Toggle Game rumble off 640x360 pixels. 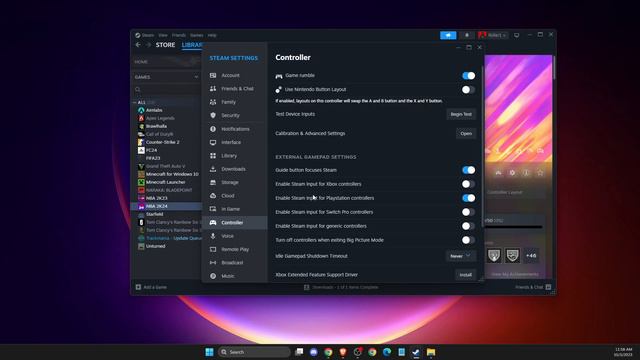[468, 76]
